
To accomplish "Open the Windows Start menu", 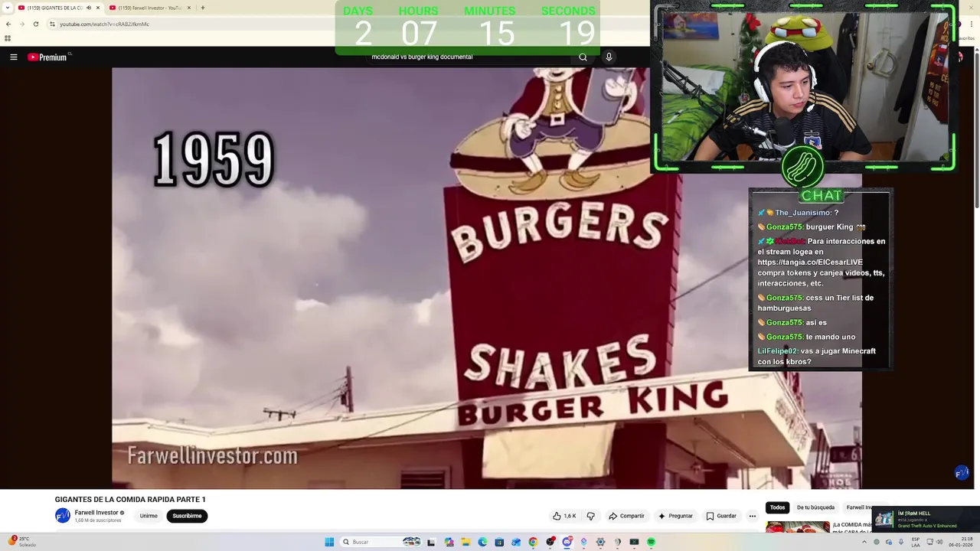I will [x=329, y=542].
